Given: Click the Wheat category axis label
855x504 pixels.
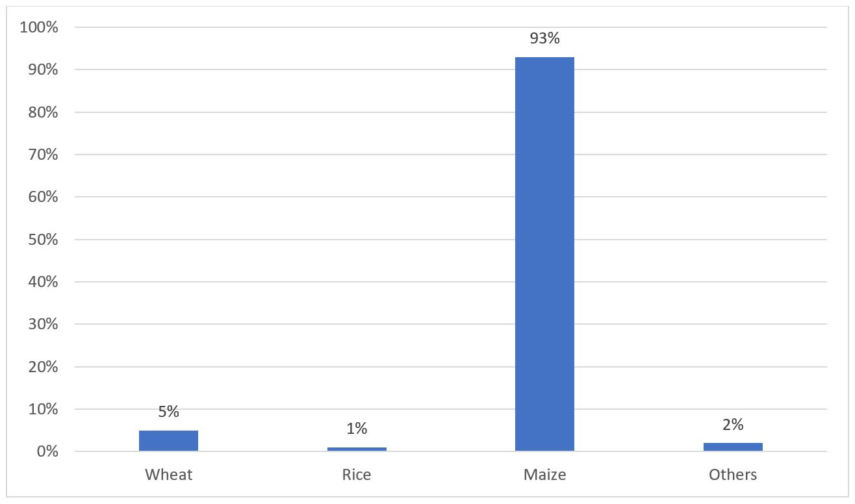Looking at the screenshot, I should (x=168, y=475).
